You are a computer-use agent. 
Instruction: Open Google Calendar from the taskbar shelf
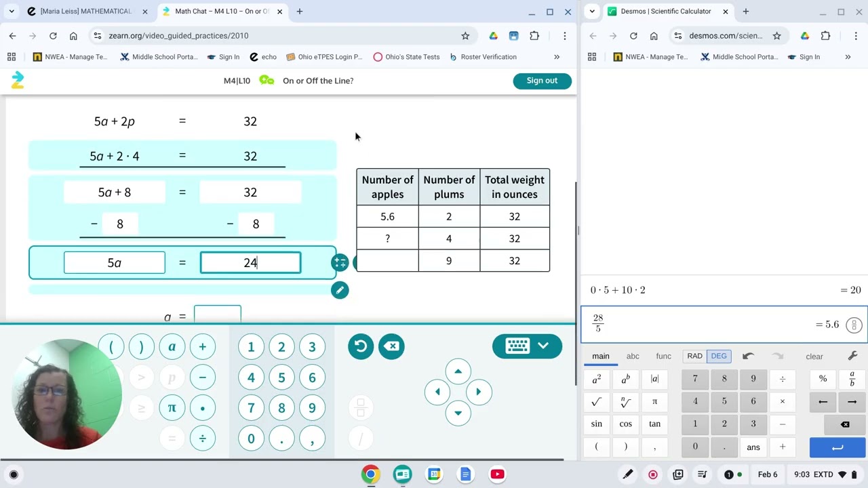click(434, 474)
